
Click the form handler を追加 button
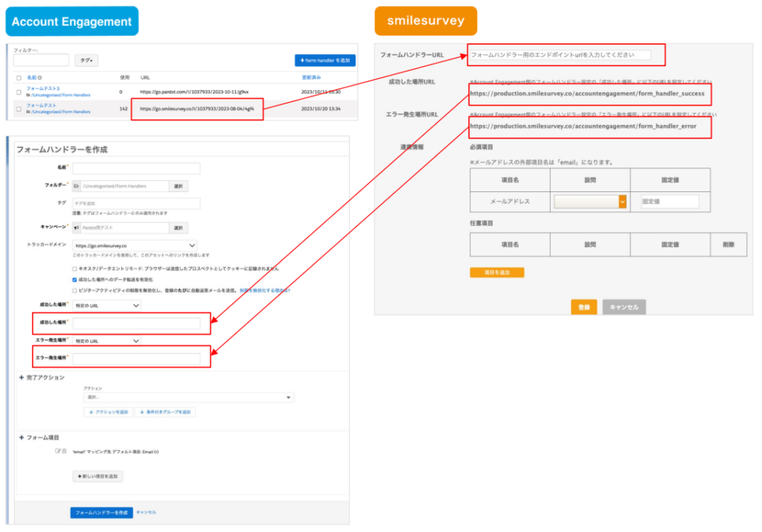point(325,60)
